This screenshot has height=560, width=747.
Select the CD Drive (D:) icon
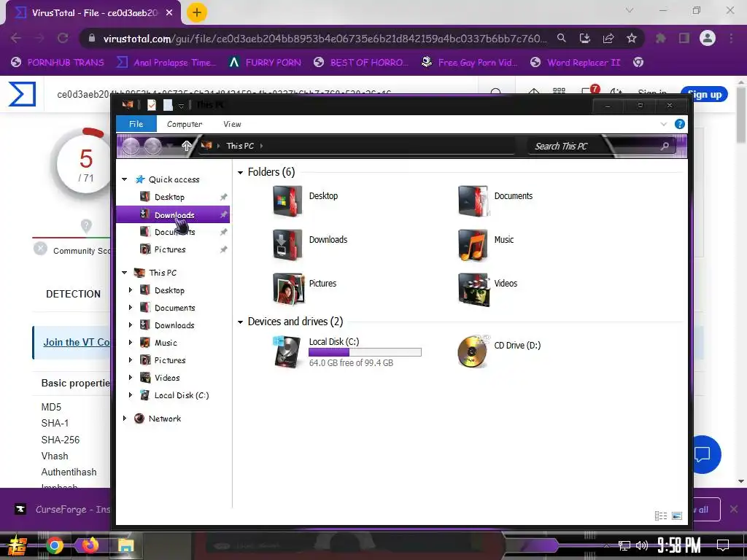click(473, 351)
